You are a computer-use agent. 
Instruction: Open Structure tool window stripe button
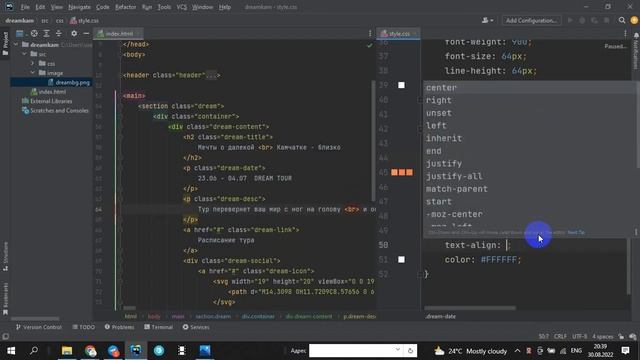pyautogui.click(x=5, y=256)
